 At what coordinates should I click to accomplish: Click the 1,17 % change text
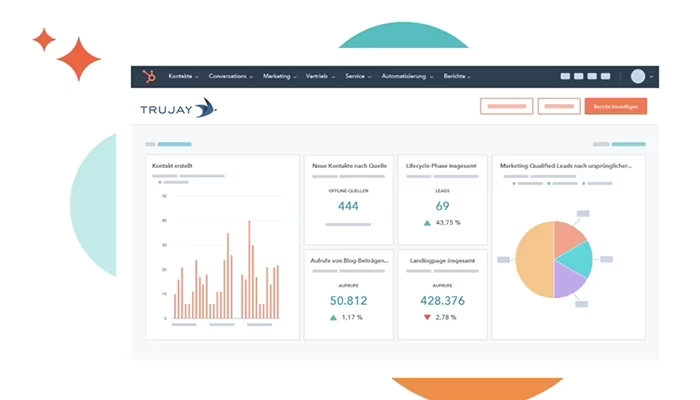pyautogui.click(x=352, y=317)
